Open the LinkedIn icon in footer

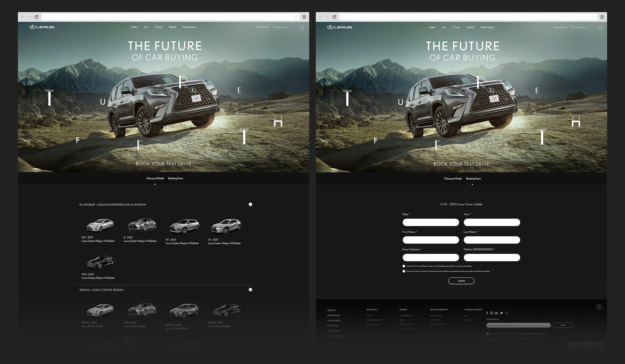496,313
